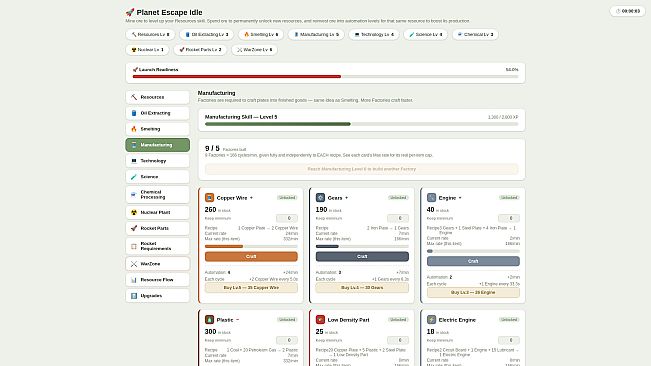The width and height of the screenshot is (651, 366).
Task: Click the '9 / 5' factories built count
Action: point(212,148)
